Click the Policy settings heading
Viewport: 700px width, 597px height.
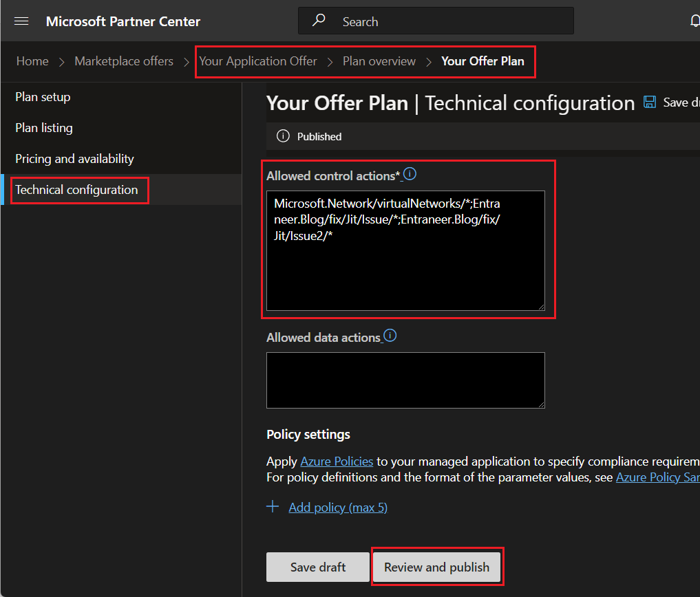(308, 435)
